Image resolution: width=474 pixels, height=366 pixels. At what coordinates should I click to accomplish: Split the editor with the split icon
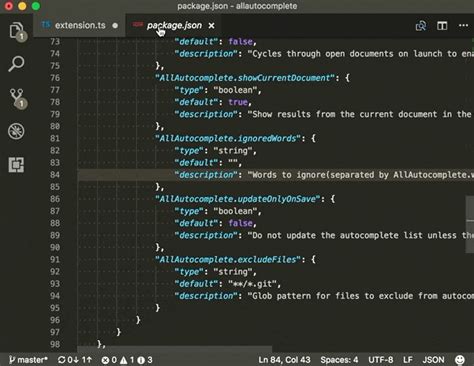point(442,26)
